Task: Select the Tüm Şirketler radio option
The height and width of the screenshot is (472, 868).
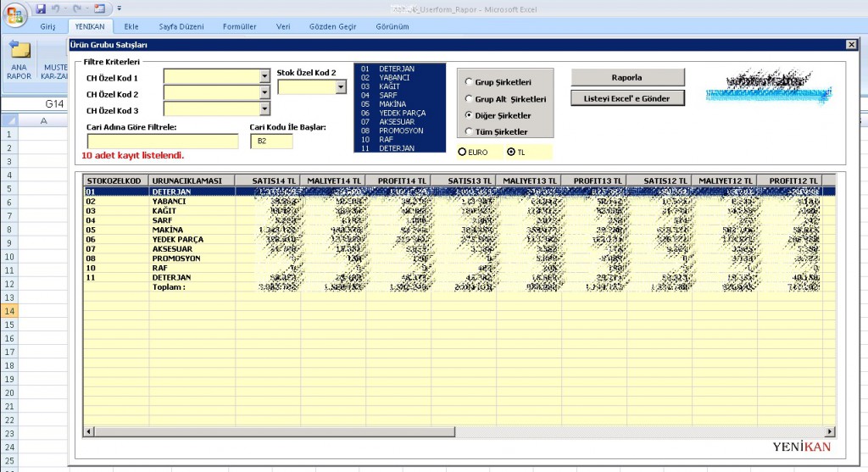Action: [469, 131]
